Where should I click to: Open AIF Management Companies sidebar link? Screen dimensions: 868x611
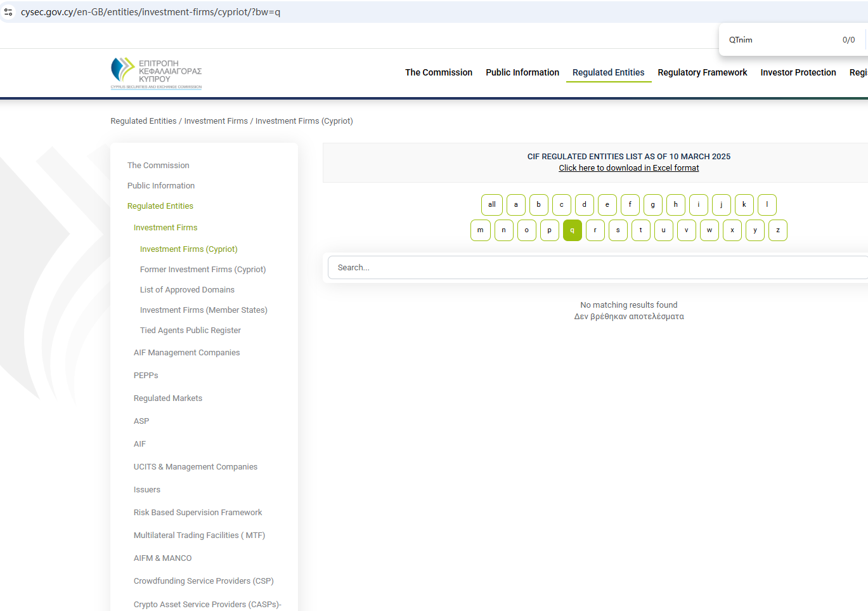187,353
